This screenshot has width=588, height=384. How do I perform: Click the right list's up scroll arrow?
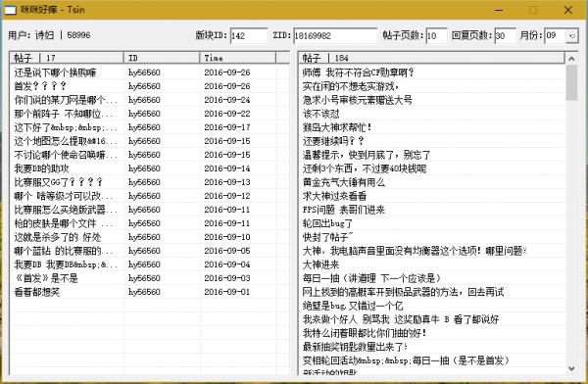571,59
